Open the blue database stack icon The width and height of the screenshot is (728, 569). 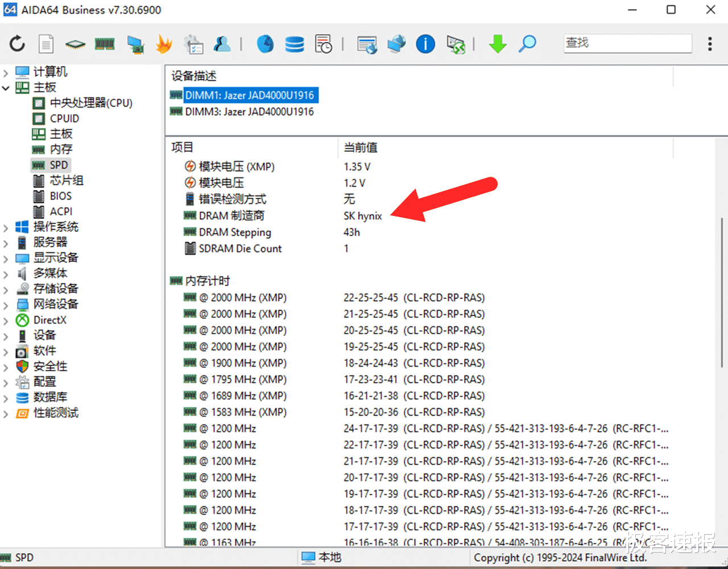(x=295, y=44)
